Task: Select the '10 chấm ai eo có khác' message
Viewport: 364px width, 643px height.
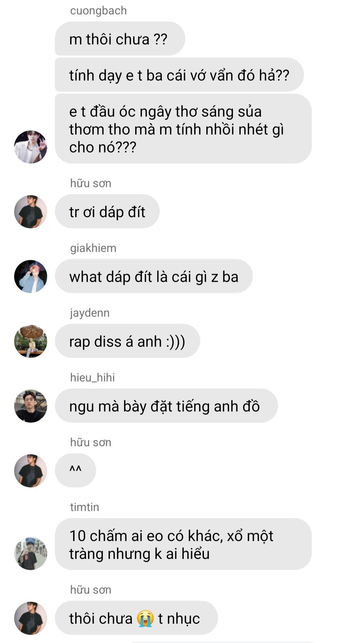Action: tap(183, 544)
